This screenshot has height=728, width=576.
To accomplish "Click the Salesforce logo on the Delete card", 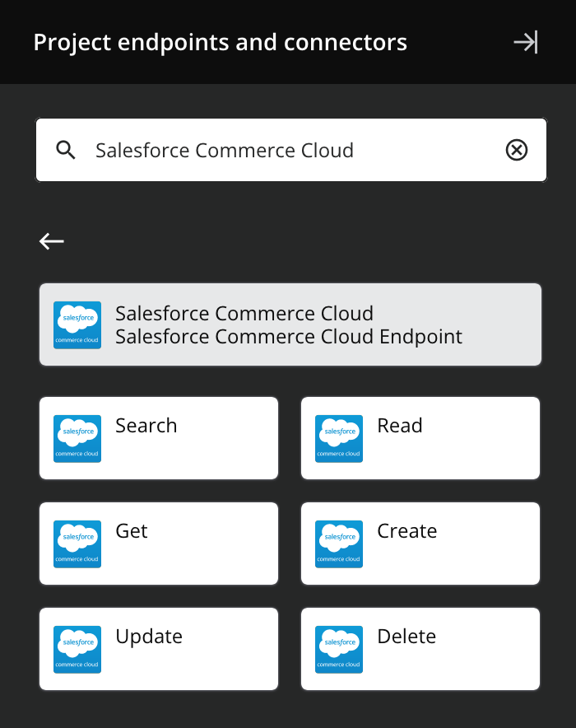I will 338,648.
